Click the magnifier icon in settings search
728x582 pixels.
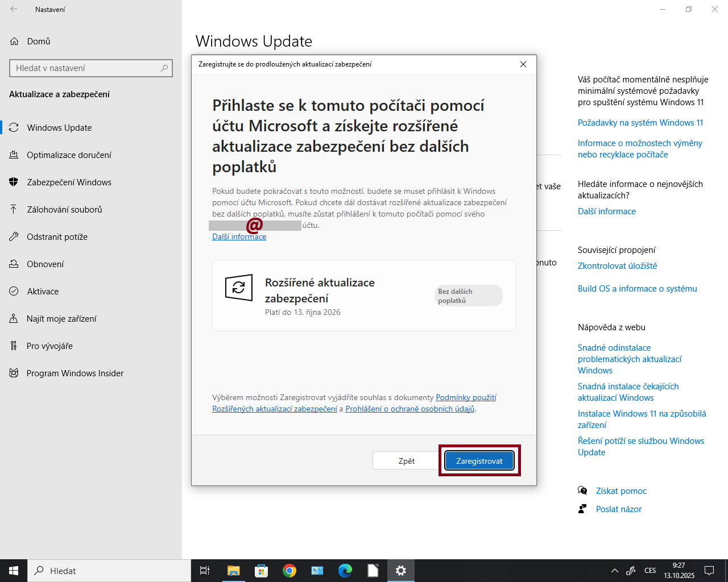[164, 68]
